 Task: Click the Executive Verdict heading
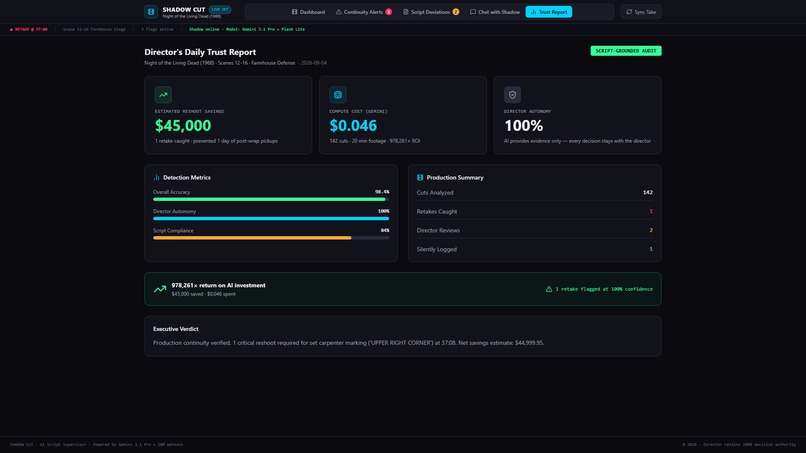176,329
